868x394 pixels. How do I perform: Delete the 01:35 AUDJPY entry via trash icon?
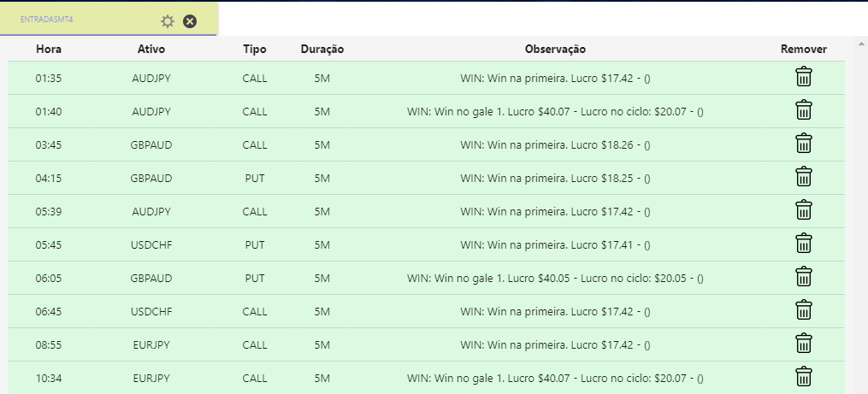point(804,77)
